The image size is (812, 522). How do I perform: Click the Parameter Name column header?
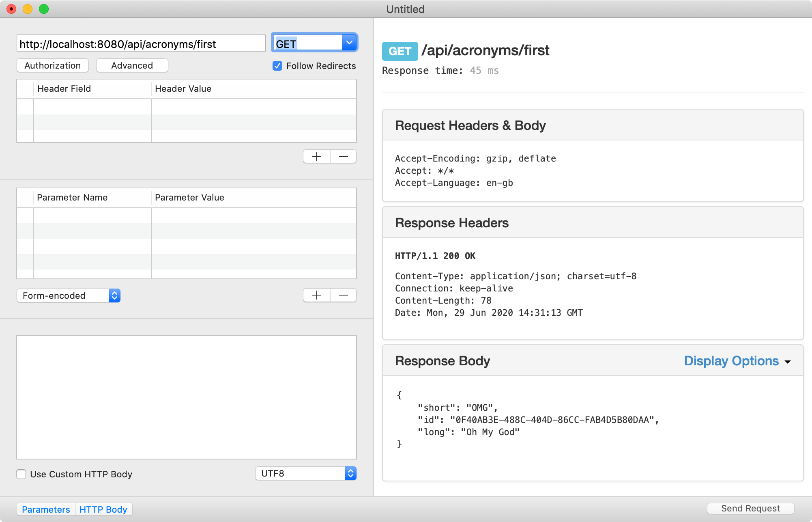point(92,197)
